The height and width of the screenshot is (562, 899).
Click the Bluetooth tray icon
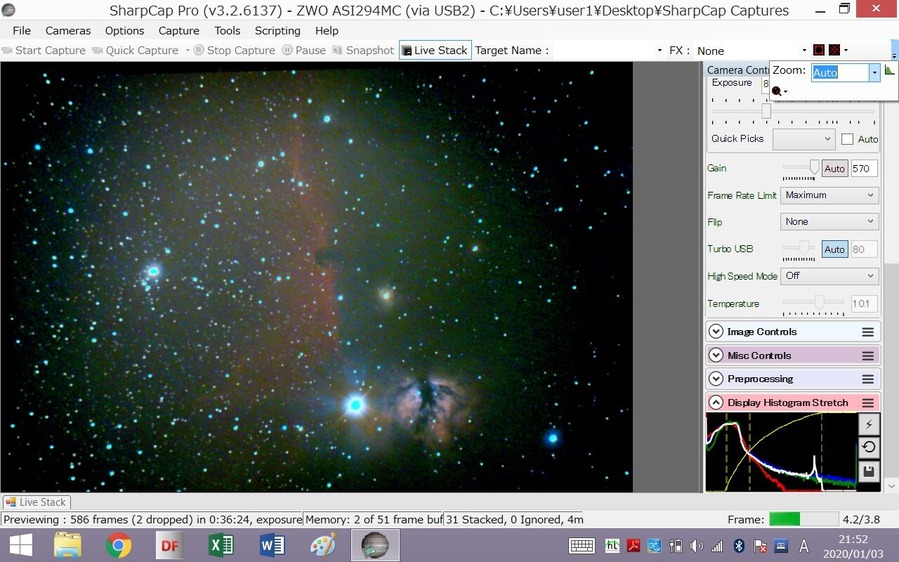coord(739,546)
